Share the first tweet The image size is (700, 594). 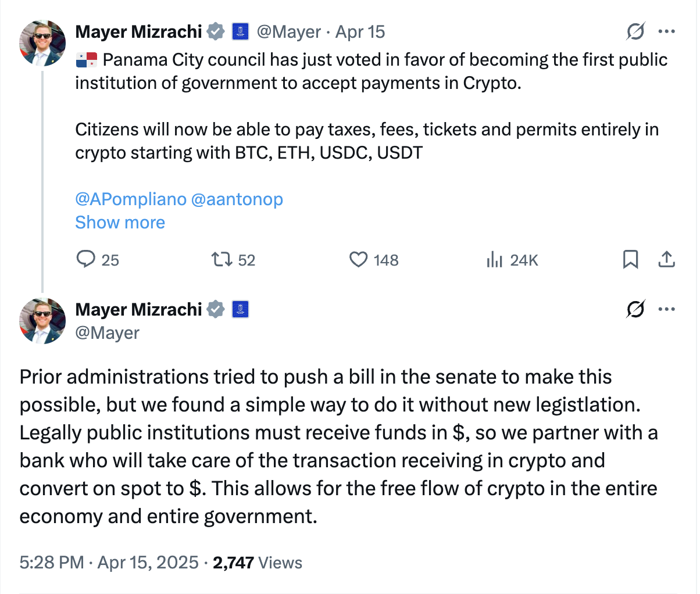(x=666, y=259)
